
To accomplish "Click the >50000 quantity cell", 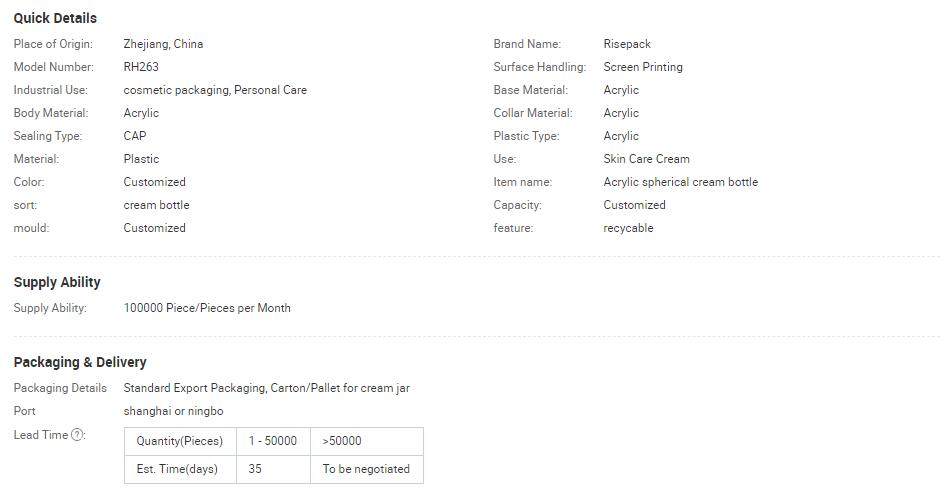I will (x=367, y=441).
